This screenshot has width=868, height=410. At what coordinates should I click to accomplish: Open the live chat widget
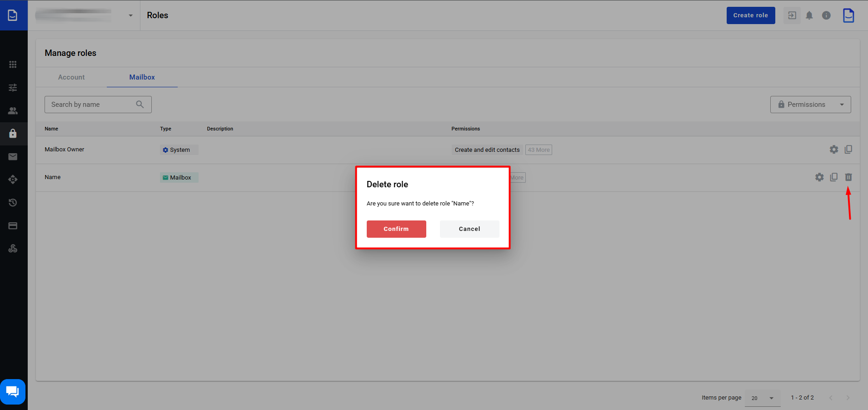tap(13, 391)
